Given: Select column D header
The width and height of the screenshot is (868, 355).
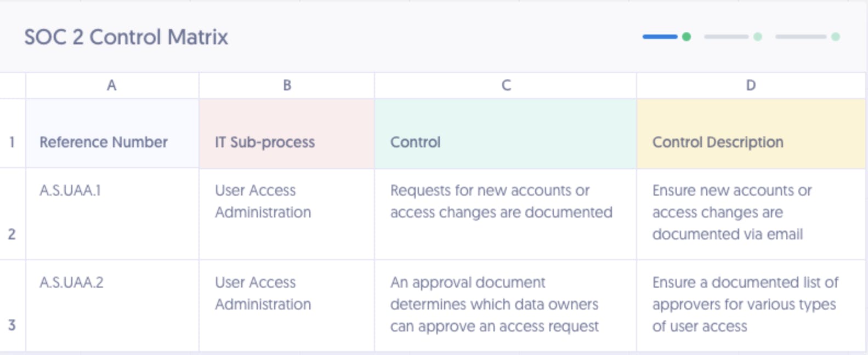Looking at the screenshot, I should [x=751, y=85].
